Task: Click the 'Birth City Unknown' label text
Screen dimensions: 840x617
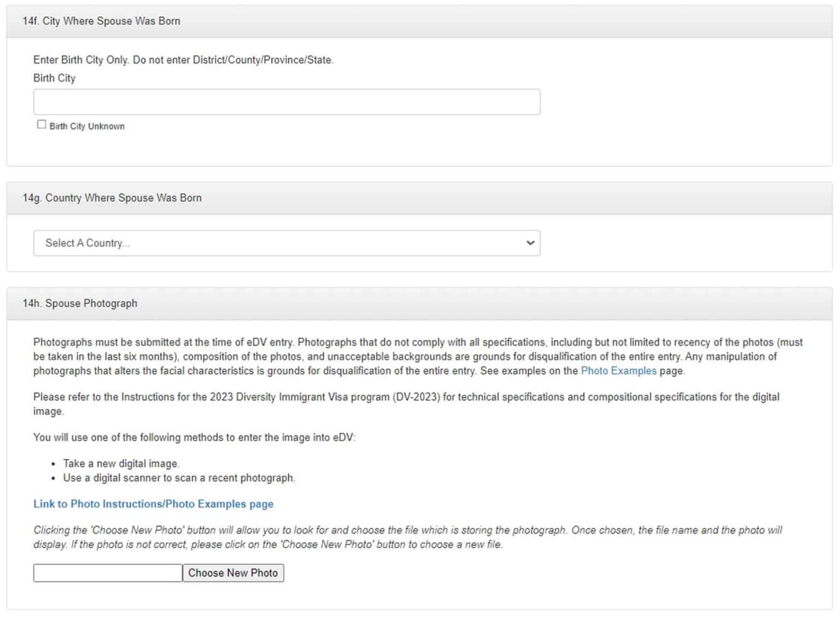Action: (x=87, y=126)
